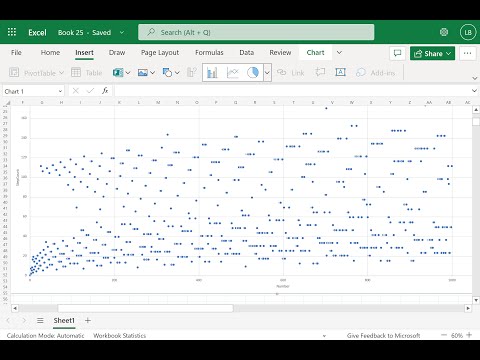Screen dimensions: 480x360
Task: Click the confirm checkmark in formula bar
Action: coord(90,91)
